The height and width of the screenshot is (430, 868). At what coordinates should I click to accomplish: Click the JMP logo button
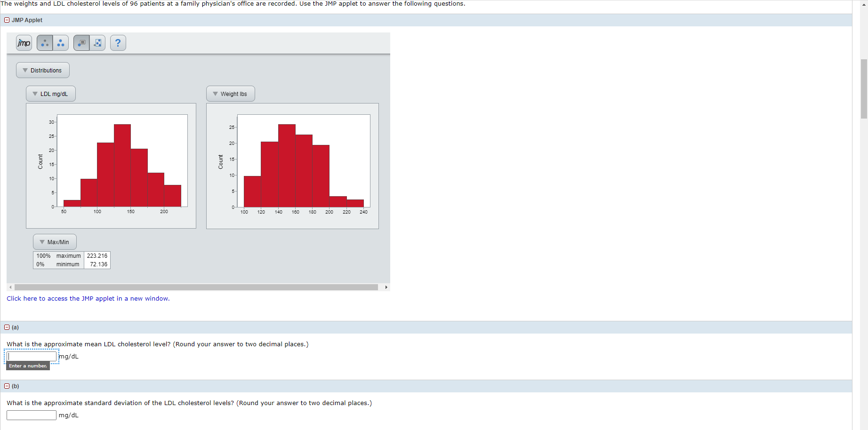point(24,43)
